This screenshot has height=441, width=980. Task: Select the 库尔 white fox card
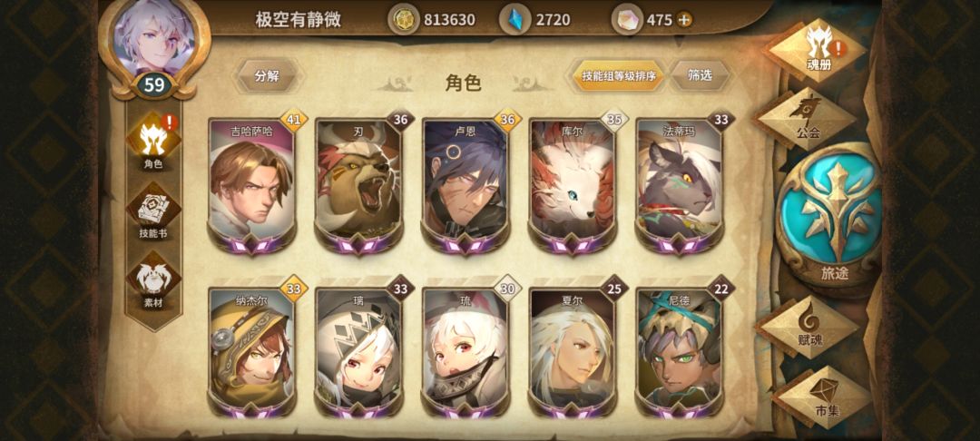tap(572, 186)
